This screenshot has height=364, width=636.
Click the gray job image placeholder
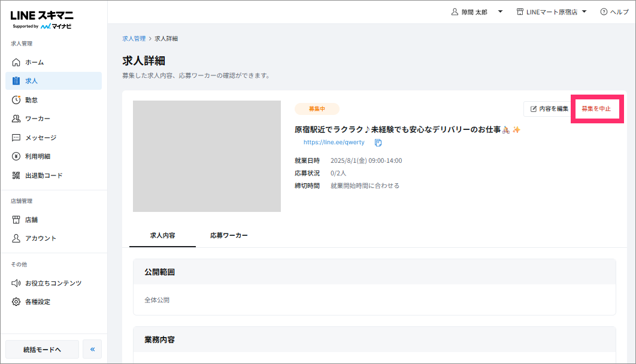coord(207,156)
